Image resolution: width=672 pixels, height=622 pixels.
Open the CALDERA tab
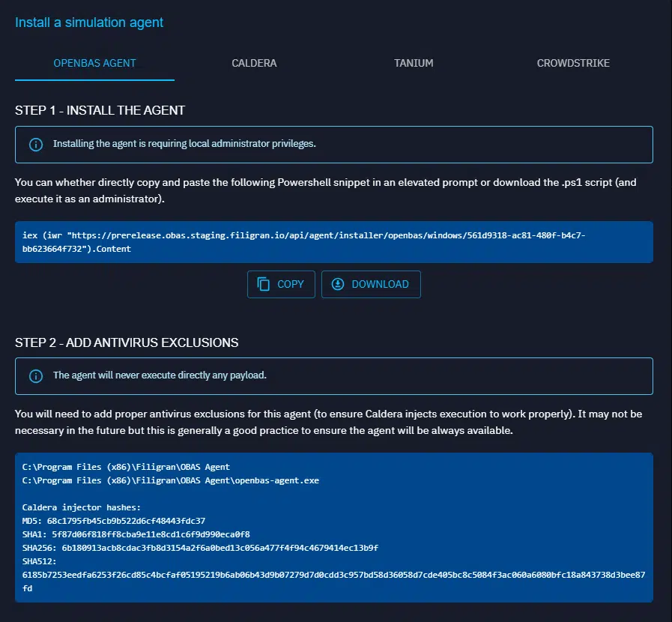[254, 63]
